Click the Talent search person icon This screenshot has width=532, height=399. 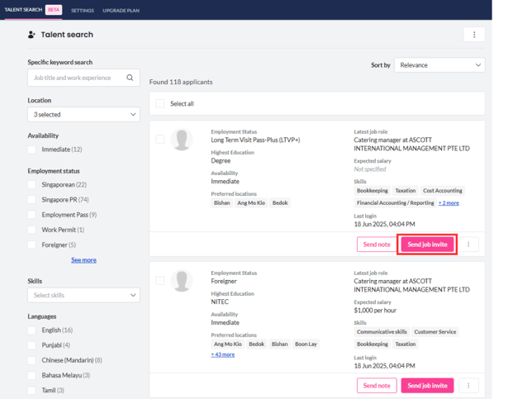31,35
